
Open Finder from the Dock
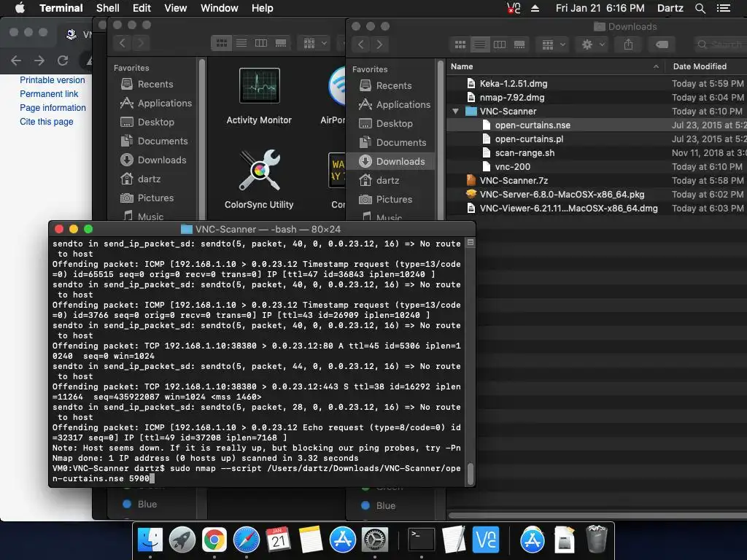click(150, 540)
